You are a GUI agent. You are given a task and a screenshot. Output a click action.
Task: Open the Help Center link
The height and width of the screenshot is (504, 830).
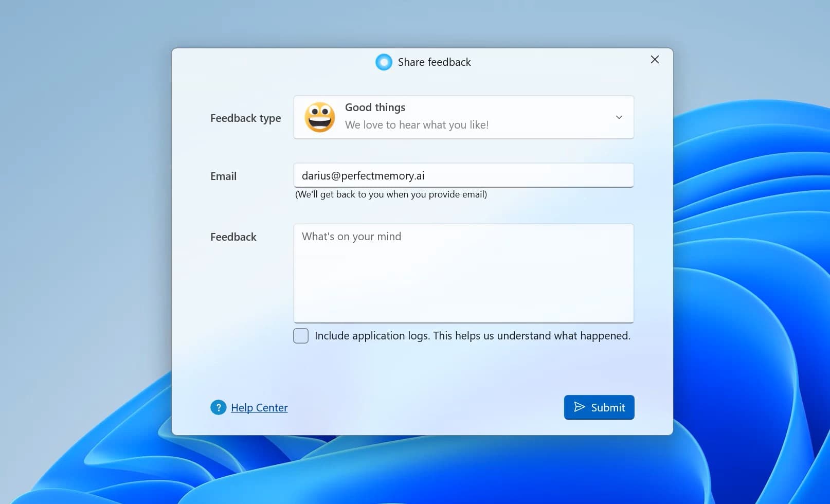pyautogui.click(x=259, y=408)
